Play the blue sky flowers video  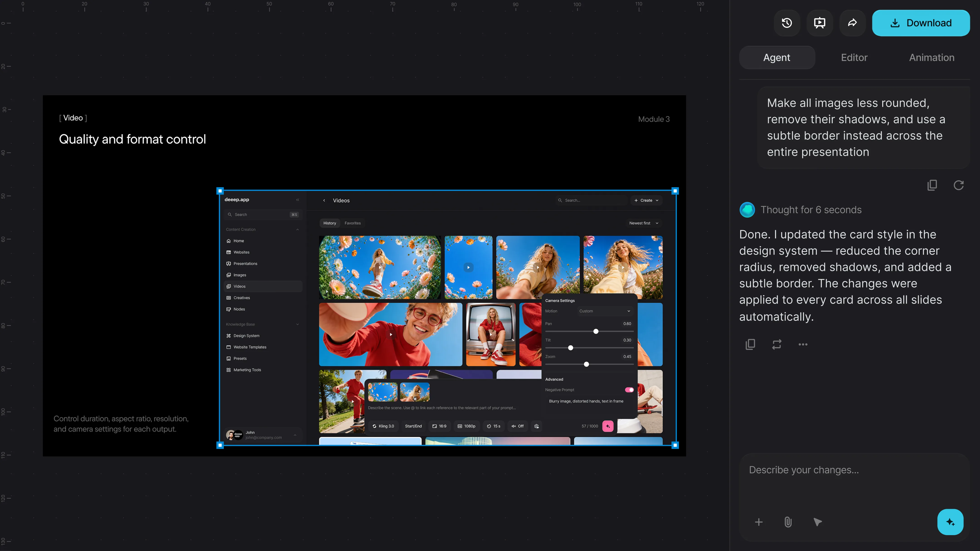pos(468,267)
